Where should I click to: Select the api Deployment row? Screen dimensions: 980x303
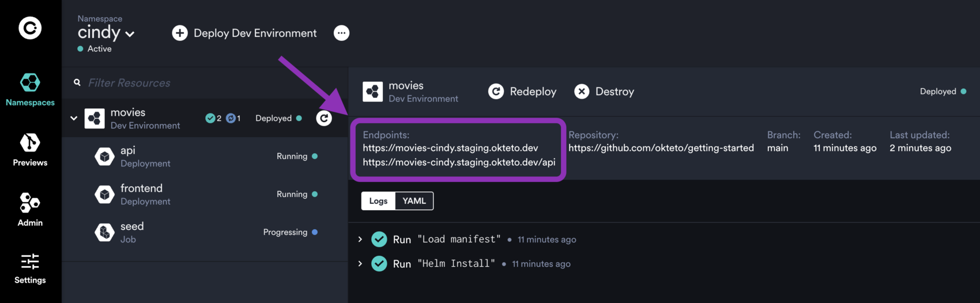(205, 156)
